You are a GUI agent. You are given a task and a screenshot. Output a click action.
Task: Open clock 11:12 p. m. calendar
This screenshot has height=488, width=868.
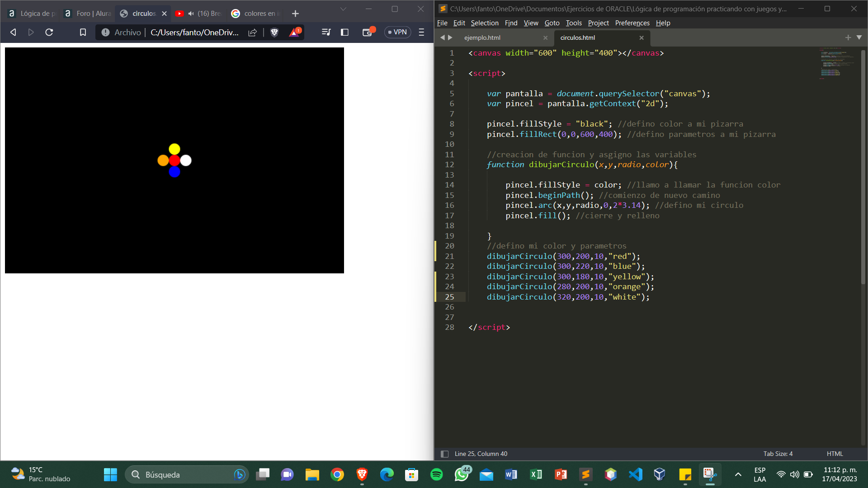(840, 474)
